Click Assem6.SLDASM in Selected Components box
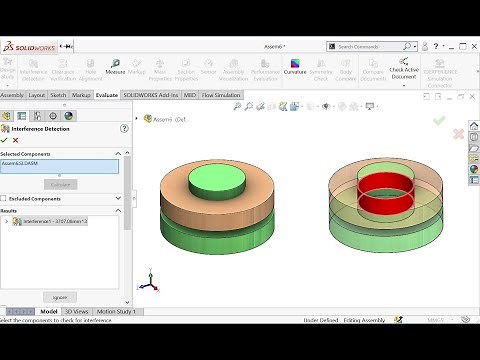Screen dimensions: 480x360 [x=20, y=163]
